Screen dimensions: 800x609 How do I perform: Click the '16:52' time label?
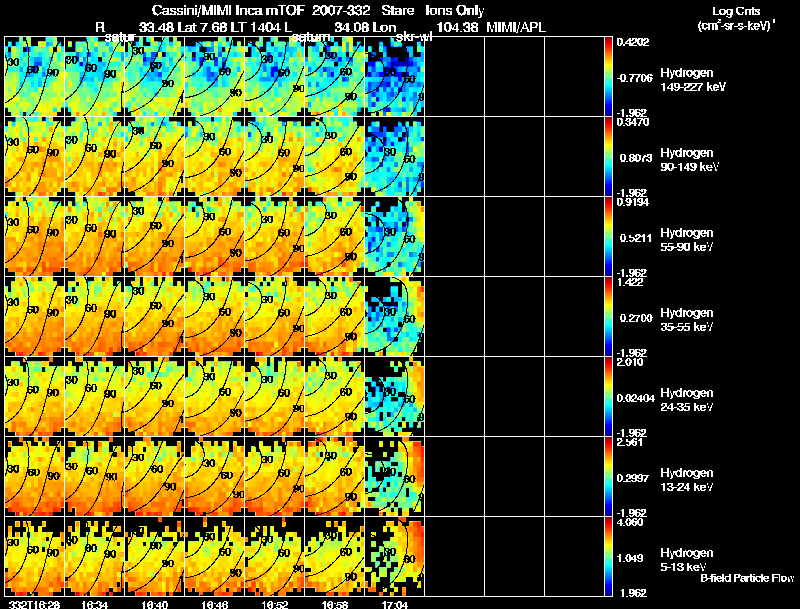275,604
